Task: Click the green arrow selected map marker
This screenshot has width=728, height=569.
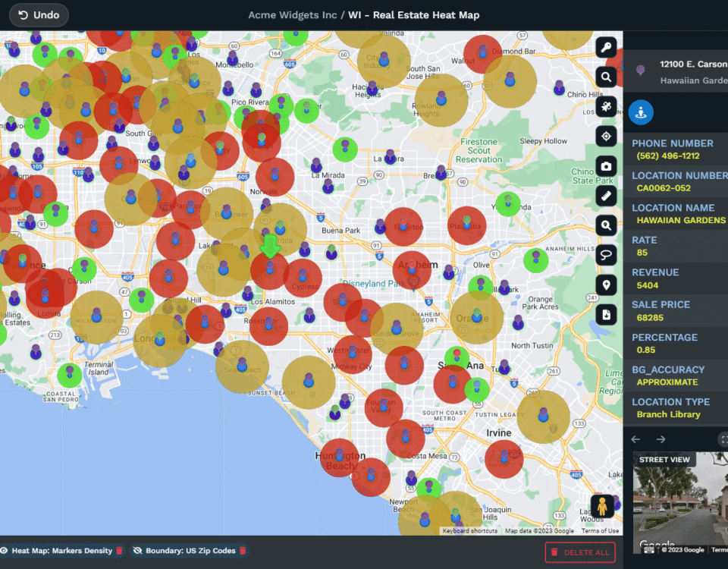Action: pyautogui.click(x=270, y=247)
